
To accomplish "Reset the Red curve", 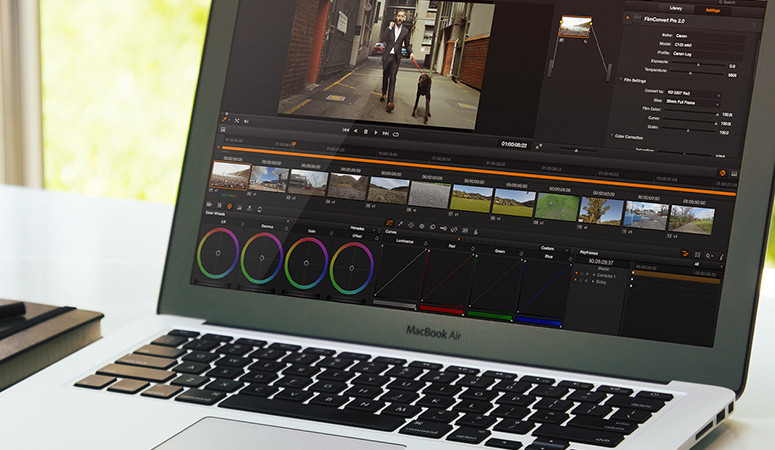I will (473, 248).
